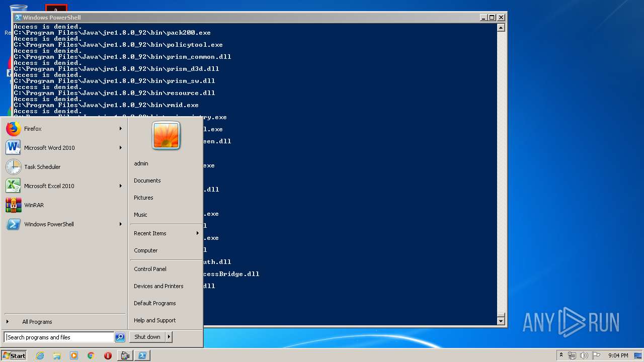Open Action Center flag icon
The height and width of the screenshot is (362, 644).
tap(596, 355)
